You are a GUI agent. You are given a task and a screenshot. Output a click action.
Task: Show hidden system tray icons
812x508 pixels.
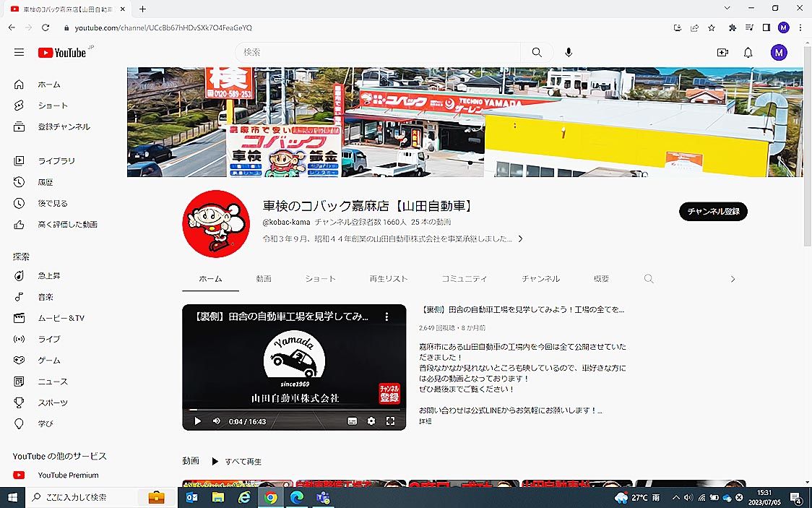(675, 498)
